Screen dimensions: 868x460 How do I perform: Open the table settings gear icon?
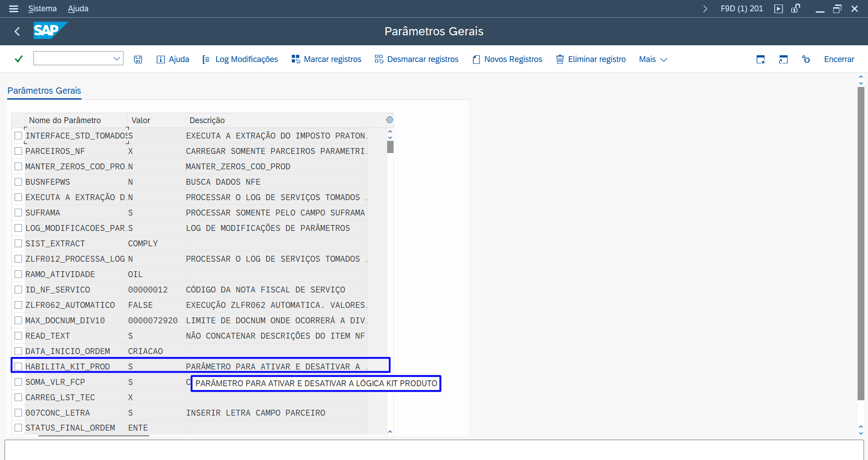click(x=389, y=120)
